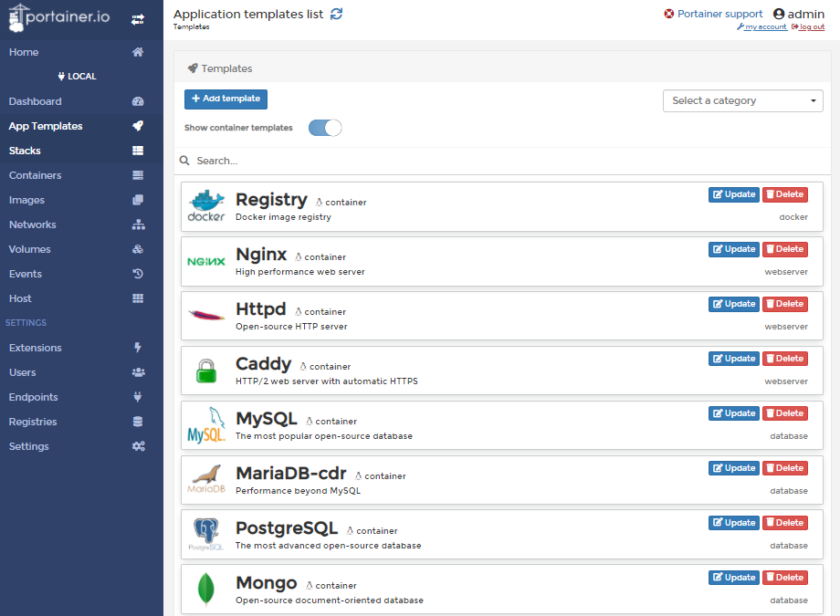Click the MySQL dolphin logo
840x616 pixels.
(206, 425)
